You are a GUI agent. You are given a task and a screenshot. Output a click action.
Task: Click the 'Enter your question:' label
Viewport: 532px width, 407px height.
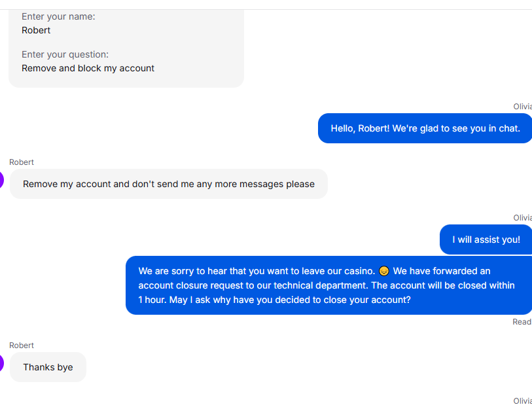coord(65,54)
